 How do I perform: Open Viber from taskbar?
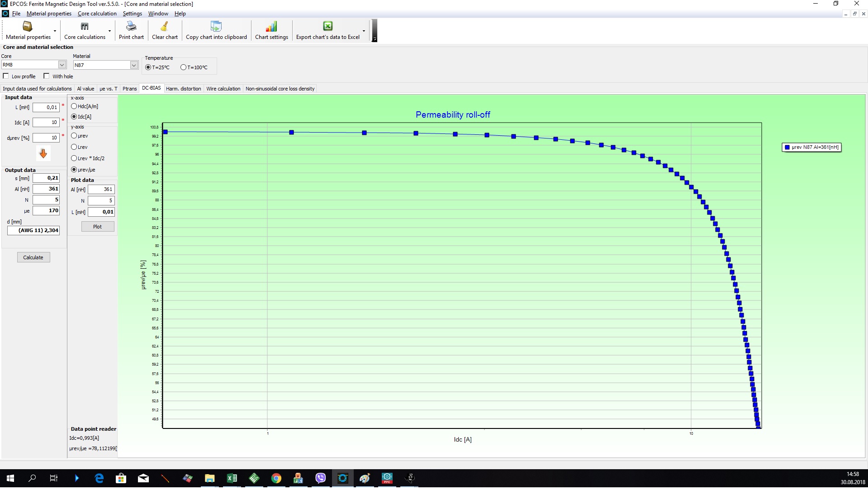point(321,478)
